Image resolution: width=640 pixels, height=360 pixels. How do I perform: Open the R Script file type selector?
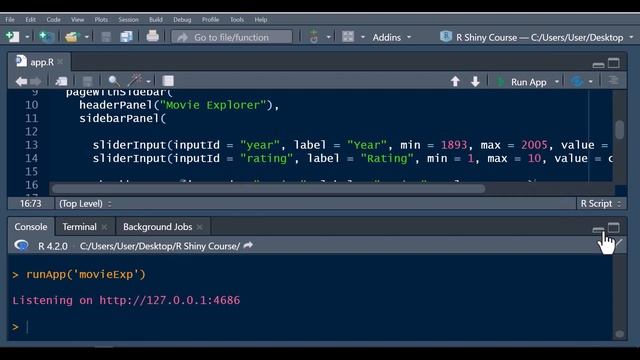click(x=600, y=204)
